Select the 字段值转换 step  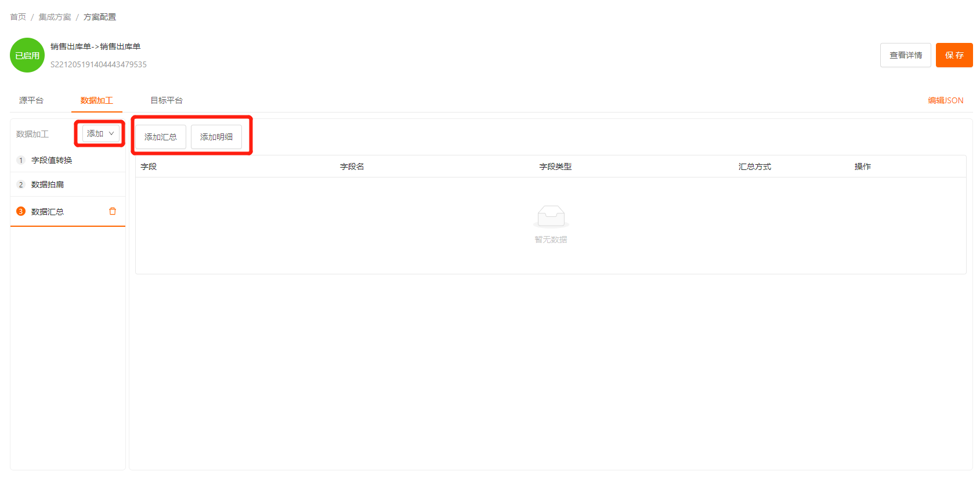click(x=52, y=160)
